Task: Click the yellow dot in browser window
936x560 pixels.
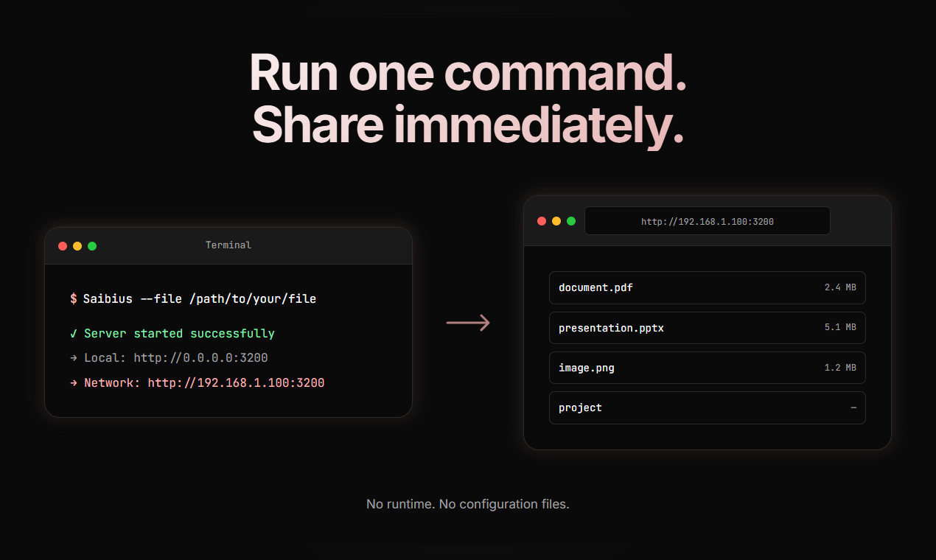Action: point(556,221)
